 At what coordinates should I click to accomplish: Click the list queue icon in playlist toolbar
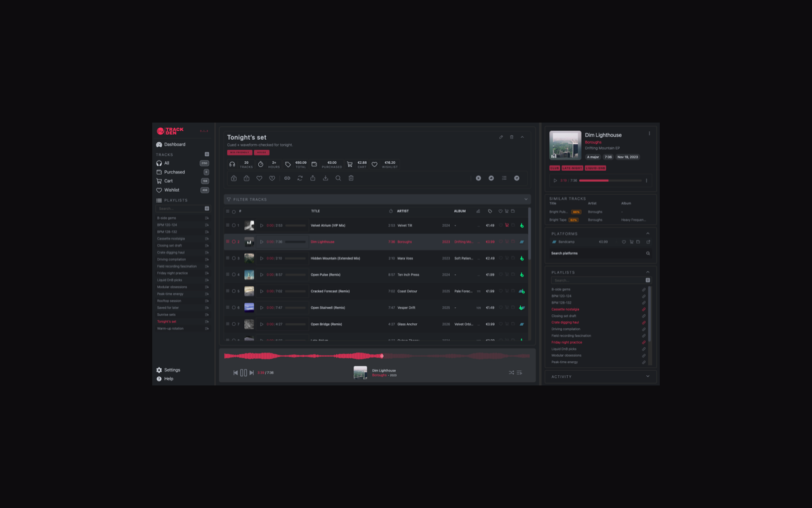click(x=504, y=178)
